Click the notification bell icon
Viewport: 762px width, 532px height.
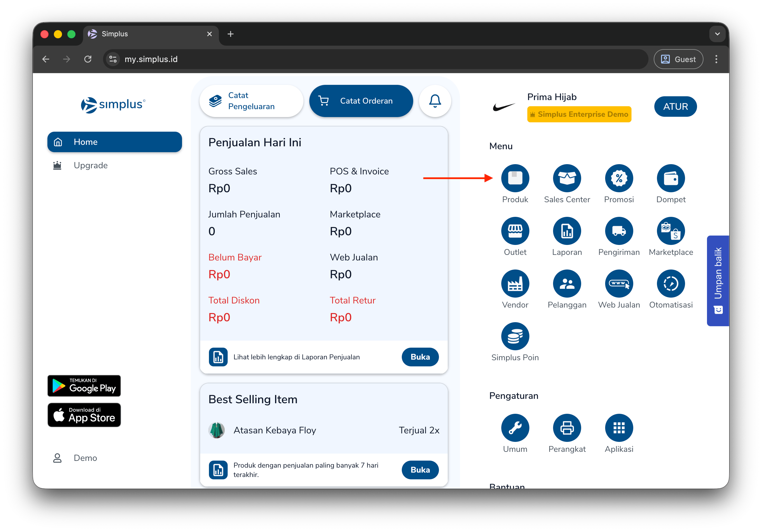click(x=435, y=101)
